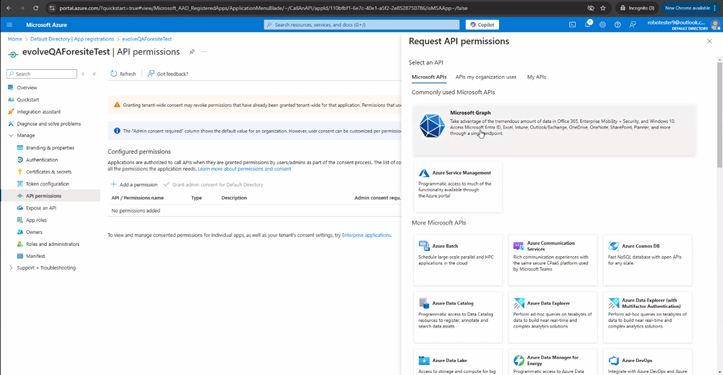Open Learn more about permissions and consent link

(244, 169)
